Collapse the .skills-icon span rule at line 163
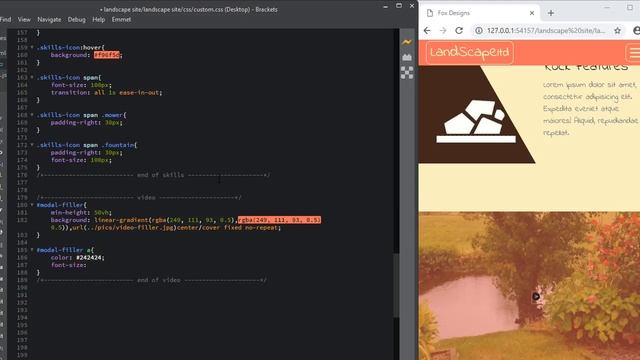 32,77
